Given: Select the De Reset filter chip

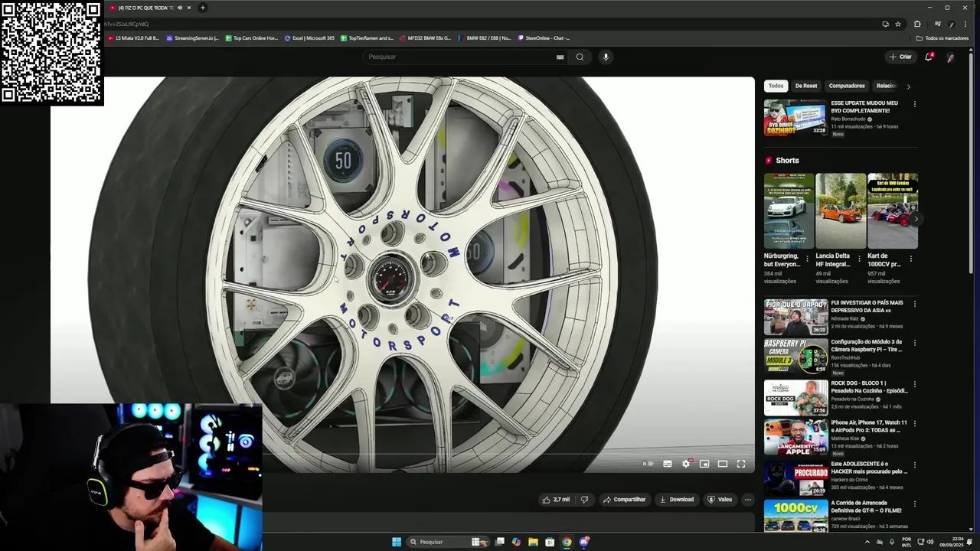Looking at the screenshot, I should tap(806, 86).
